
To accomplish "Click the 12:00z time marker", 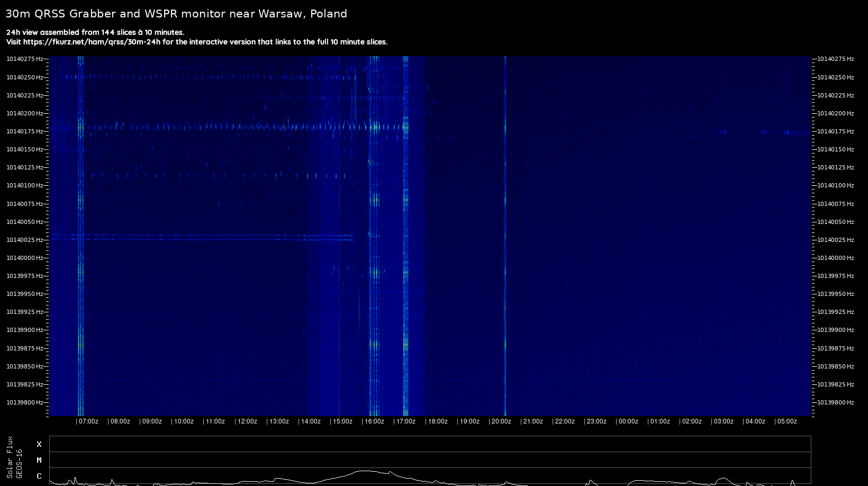I will coord(247,421).
